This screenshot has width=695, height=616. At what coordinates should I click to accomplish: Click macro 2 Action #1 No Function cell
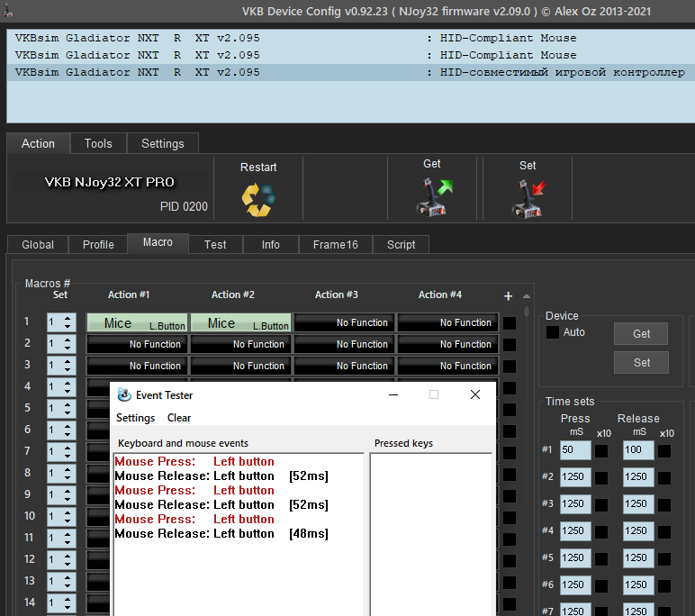(x=137, y=344)
